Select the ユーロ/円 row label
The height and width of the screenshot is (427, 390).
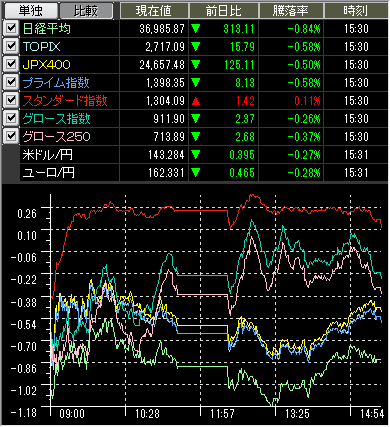click(48, 173)
